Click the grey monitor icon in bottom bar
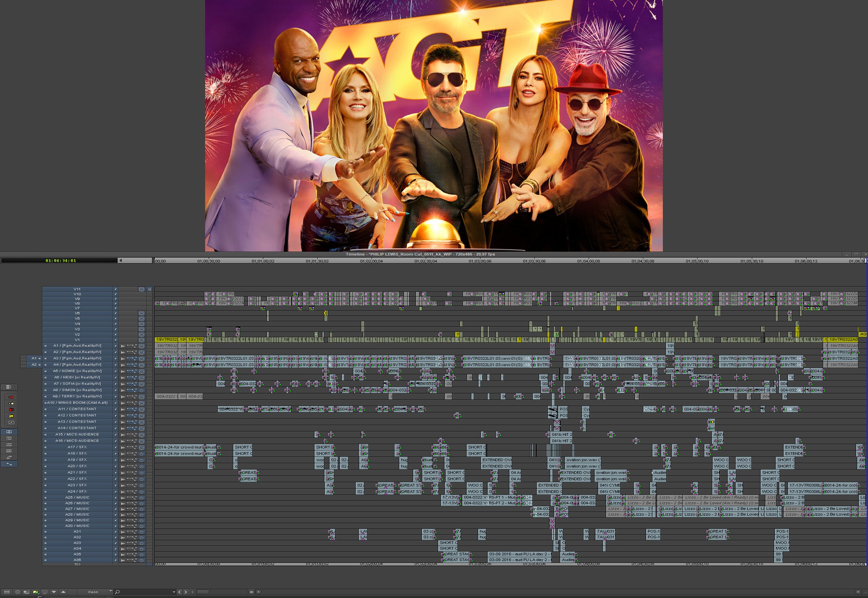Image resolution: width=868 pixels, height=598 pixels. (45, 592)
